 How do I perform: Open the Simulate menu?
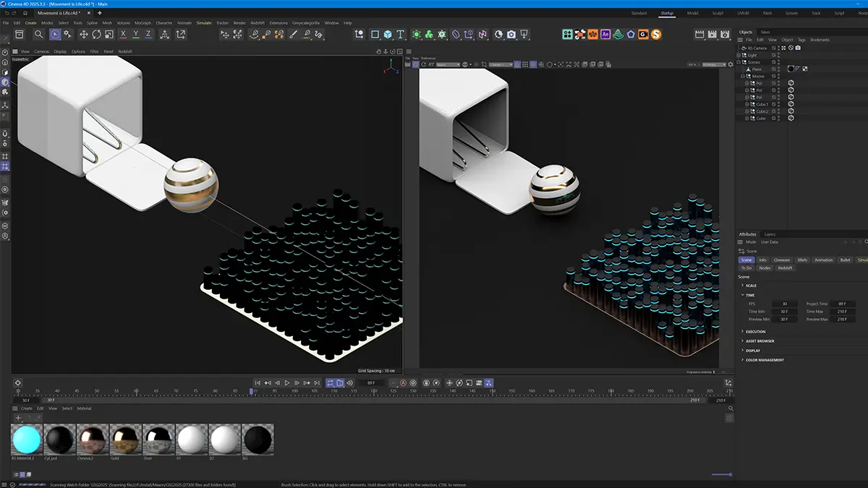pos(204,22)
